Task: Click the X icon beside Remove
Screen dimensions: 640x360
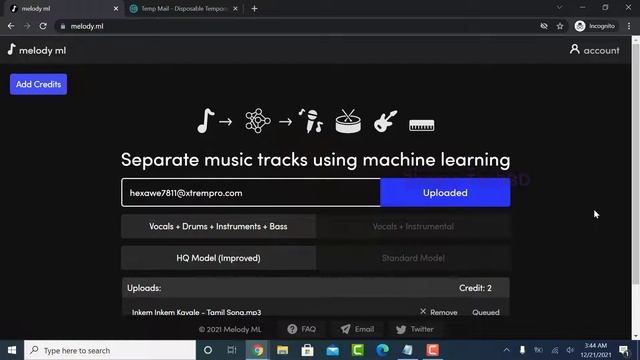Action: click(x=423, y=311)
